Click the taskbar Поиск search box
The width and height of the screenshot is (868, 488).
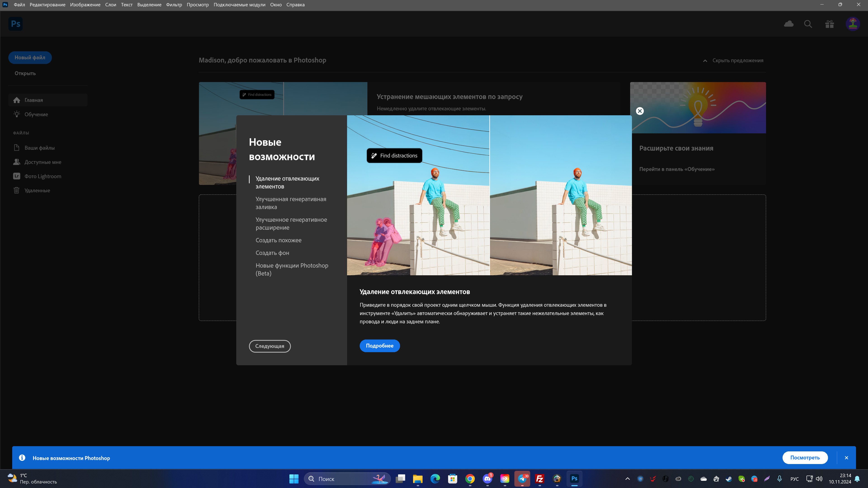pyautogui.click(x=347, y=479)
